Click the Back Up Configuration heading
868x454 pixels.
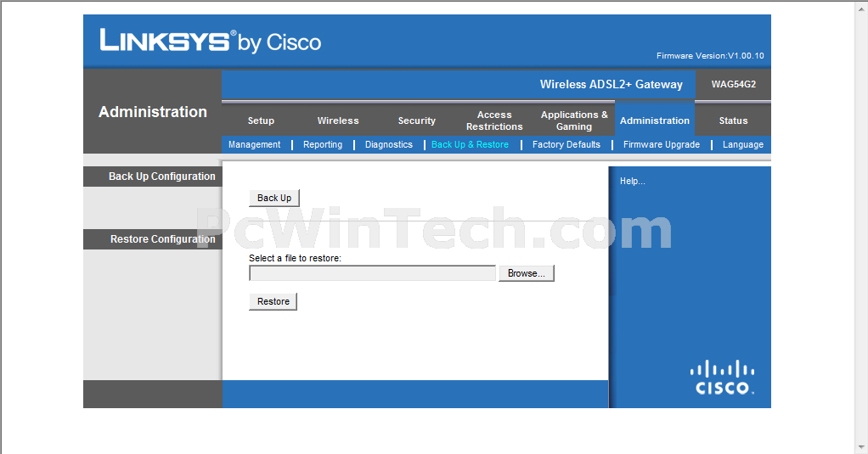[x=161, y=177]
